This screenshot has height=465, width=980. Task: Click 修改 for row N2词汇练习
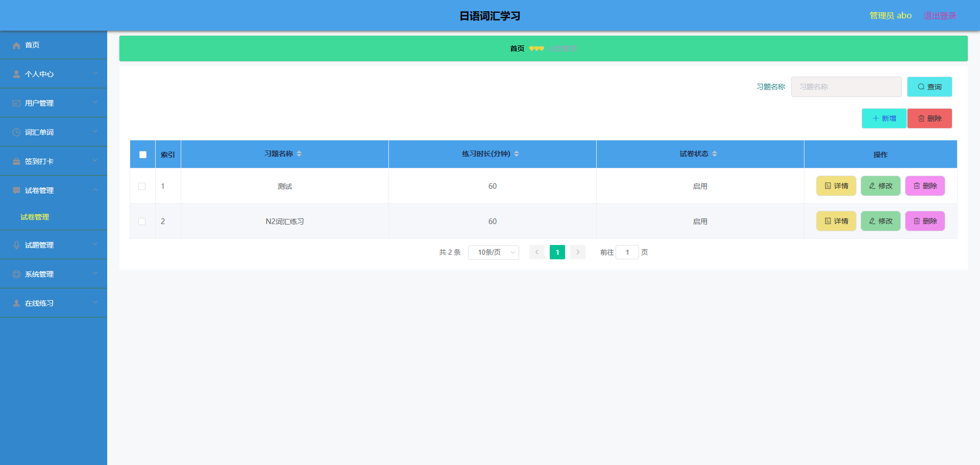[880, 222]
